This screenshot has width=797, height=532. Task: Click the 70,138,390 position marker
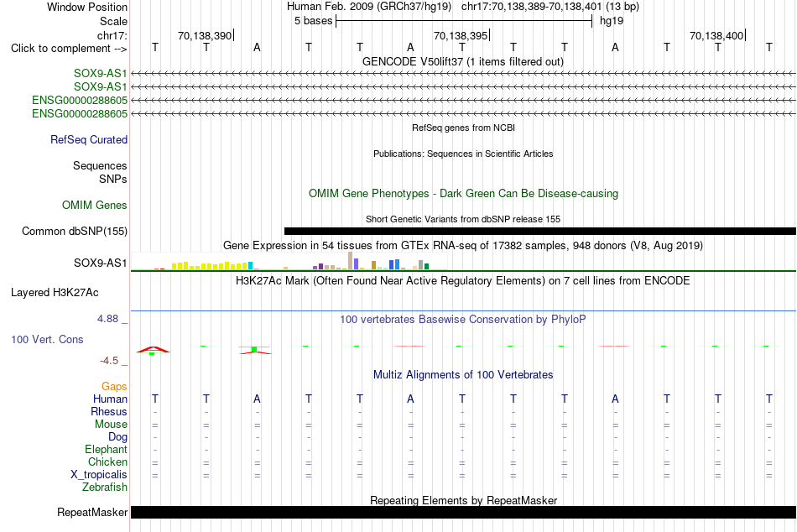coord(205,35)
